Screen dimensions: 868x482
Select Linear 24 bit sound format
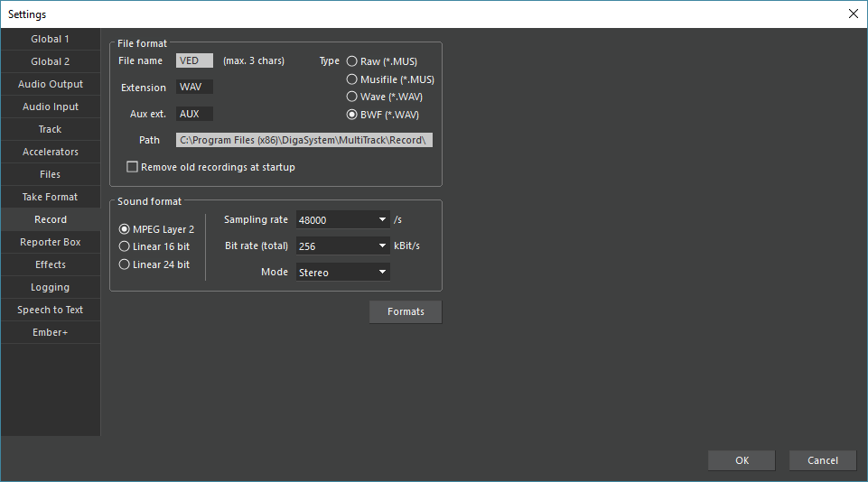tap(125, 264)
